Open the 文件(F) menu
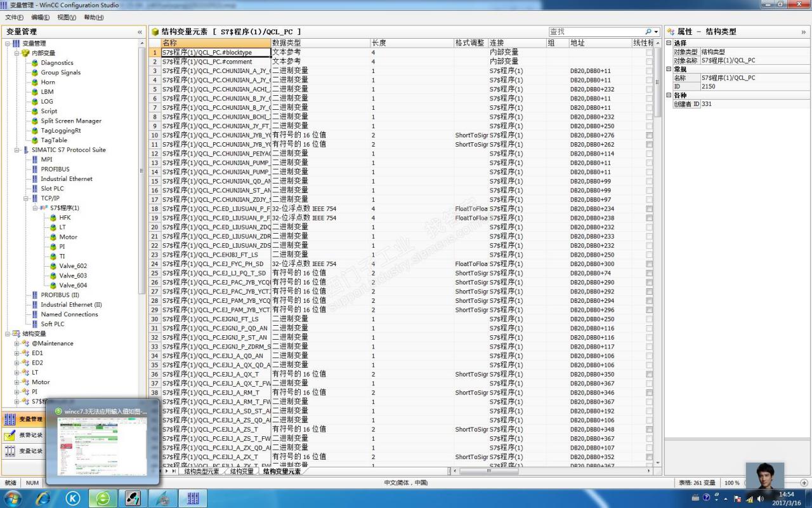812x508 pixels. [x=14, y=17]
